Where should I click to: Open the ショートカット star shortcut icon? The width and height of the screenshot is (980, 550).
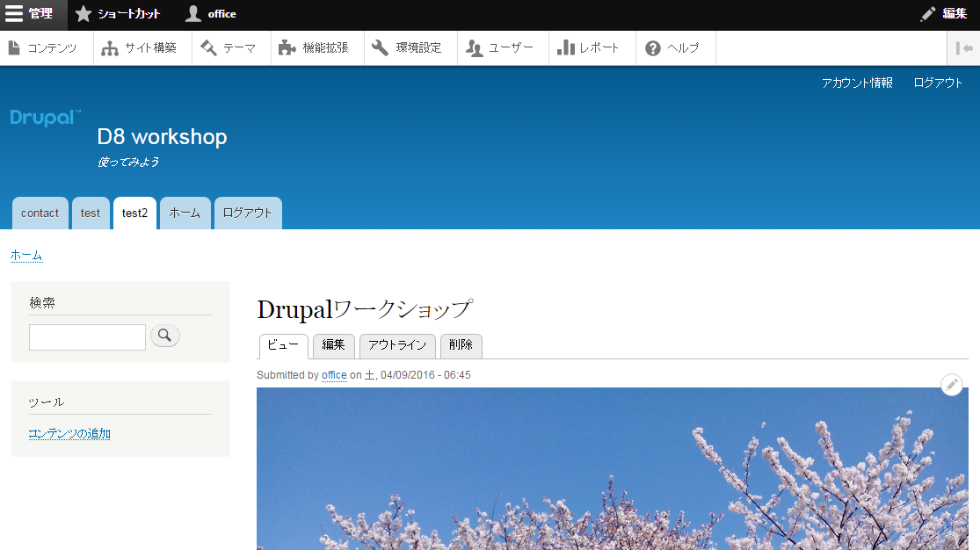tap(83, 14)
